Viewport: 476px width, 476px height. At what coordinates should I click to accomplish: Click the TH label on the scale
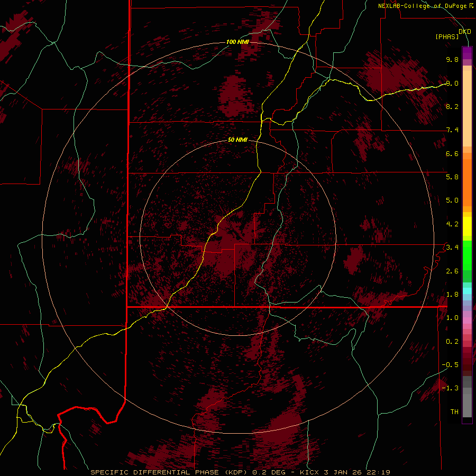pos(454,411)
